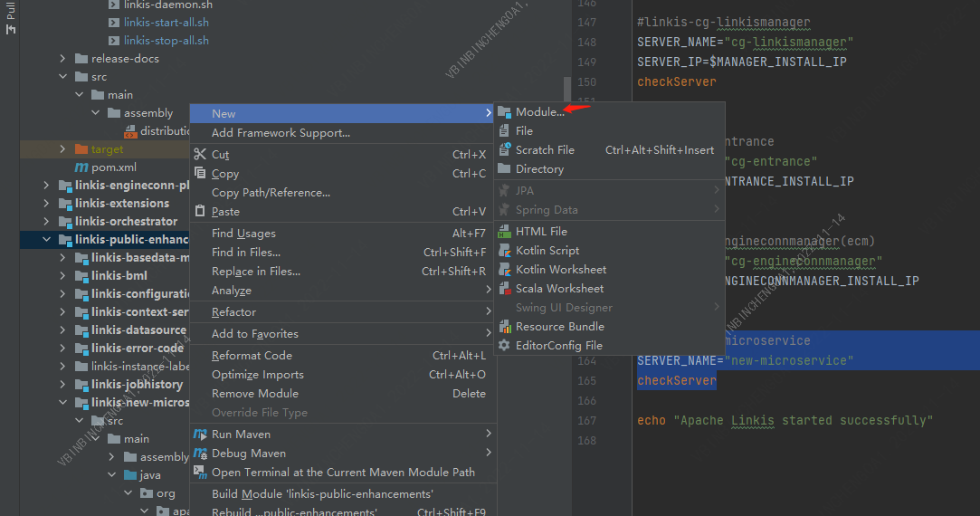Viewport: 980px width, 516px height.
Task: Click the Scala Worksheet icon
Action: 504,289
